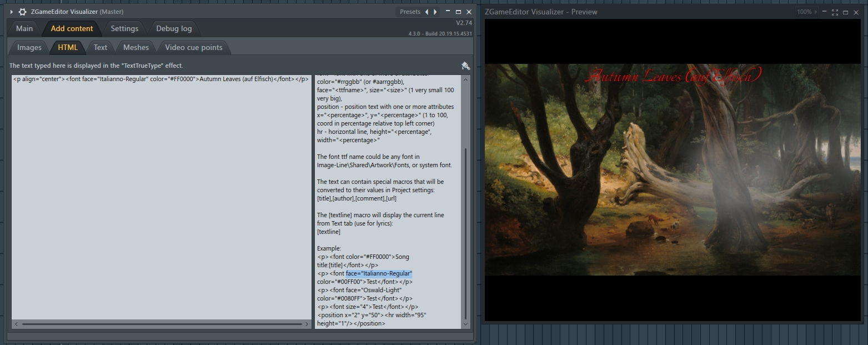Open the Settings tab

coord(124,28)
